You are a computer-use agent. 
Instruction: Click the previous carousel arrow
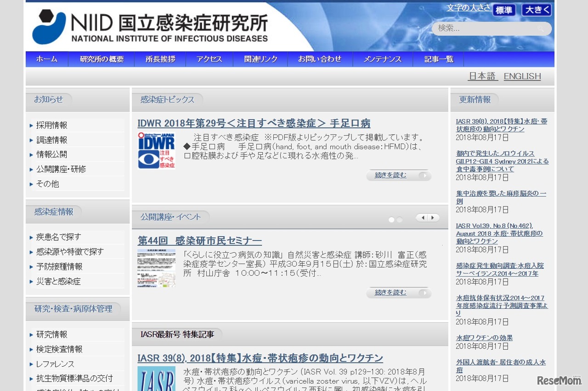[423, 217]
